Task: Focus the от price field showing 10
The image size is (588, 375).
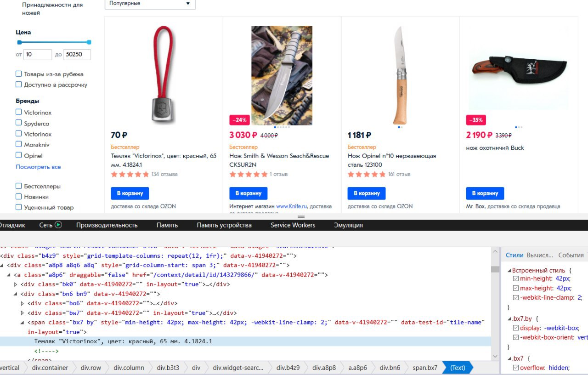Action: [38, 54]
